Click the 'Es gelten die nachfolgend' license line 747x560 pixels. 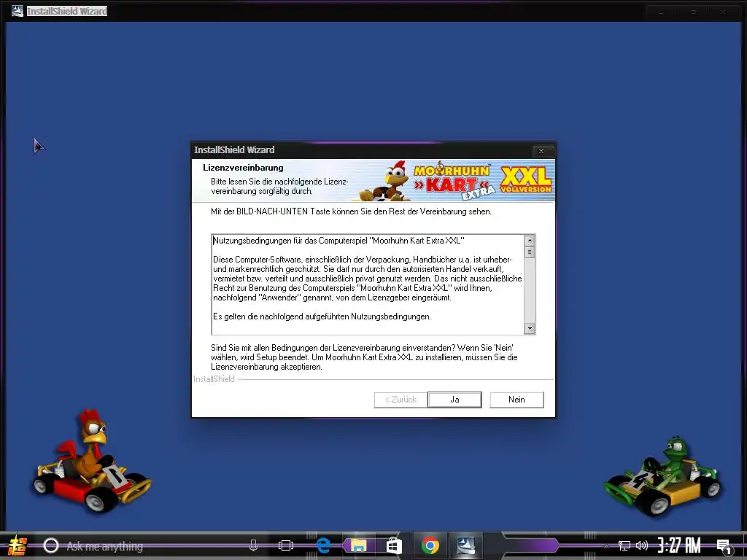(322, 316)
